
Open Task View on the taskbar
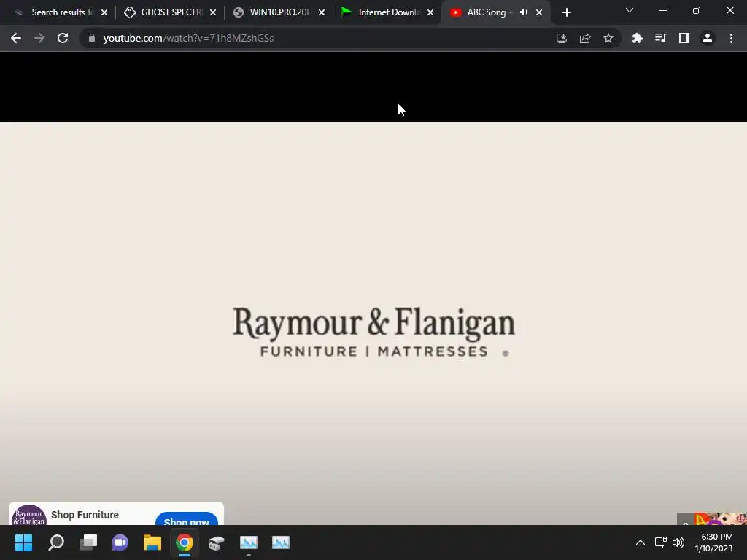click(x=88, y=542)
